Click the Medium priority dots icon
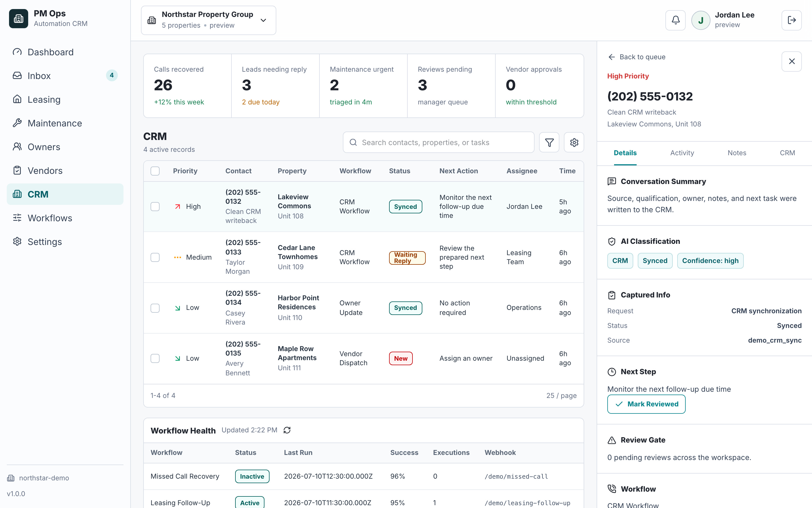812x508 pixels. tap(178, 257)
